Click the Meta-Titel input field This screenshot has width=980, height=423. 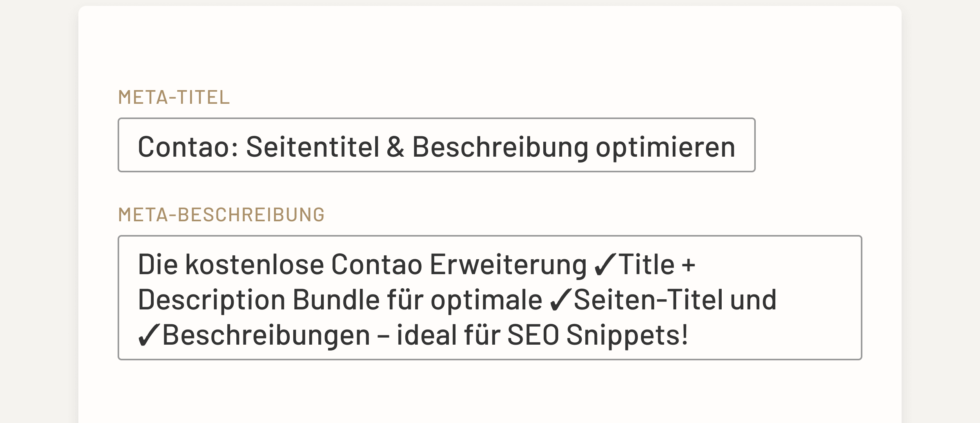[436, 145]
